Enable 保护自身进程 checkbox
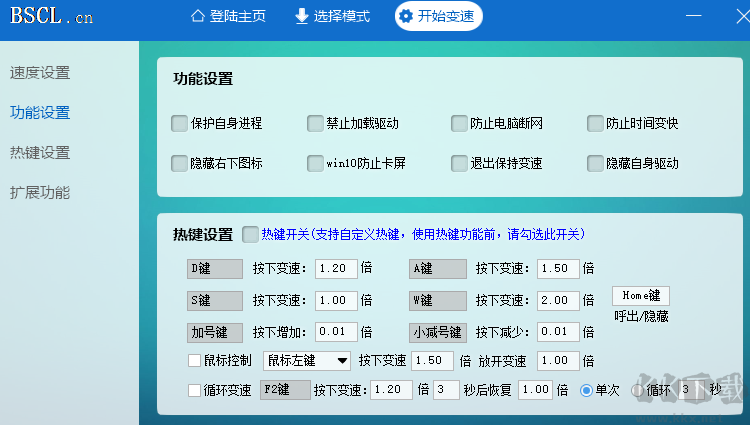Viewport: 750px width, 425px height. (x=179, y=123)
